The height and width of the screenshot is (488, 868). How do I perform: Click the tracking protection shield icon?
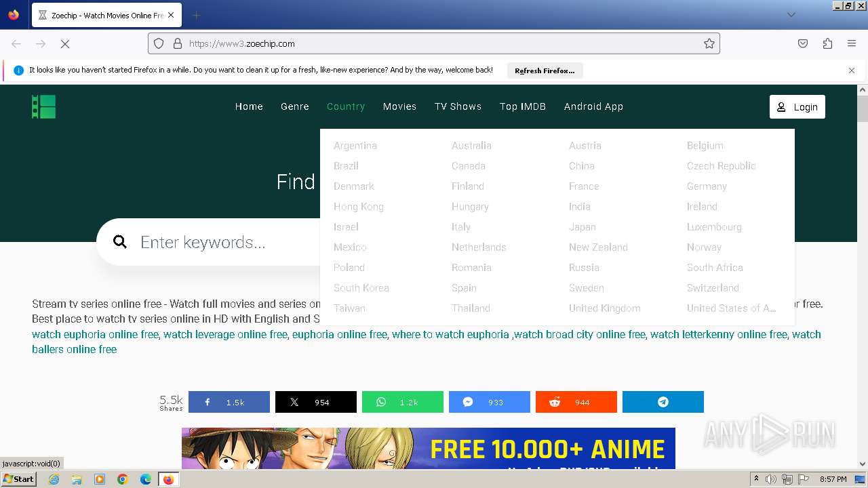coord(159,43)
